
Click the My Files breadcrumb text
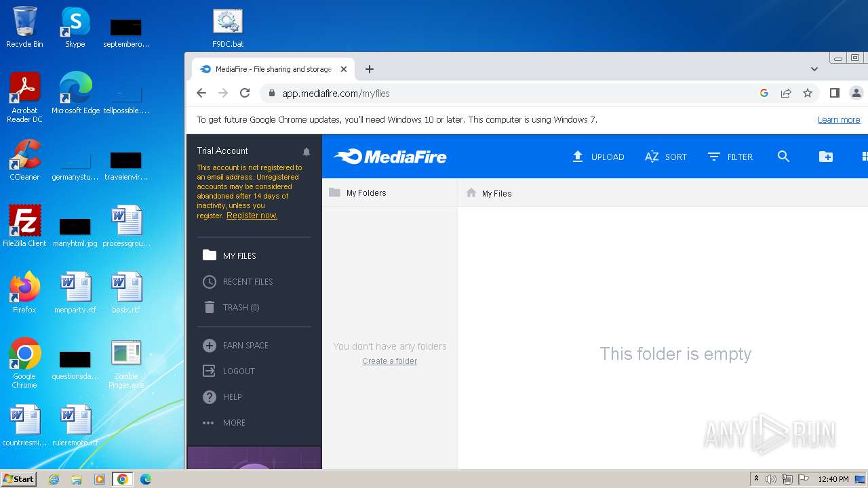(497, 194)
